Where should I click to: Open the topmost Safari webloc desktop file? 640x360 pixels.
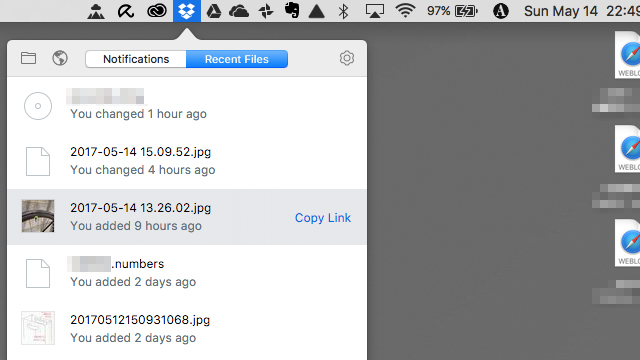coord(628,55)
